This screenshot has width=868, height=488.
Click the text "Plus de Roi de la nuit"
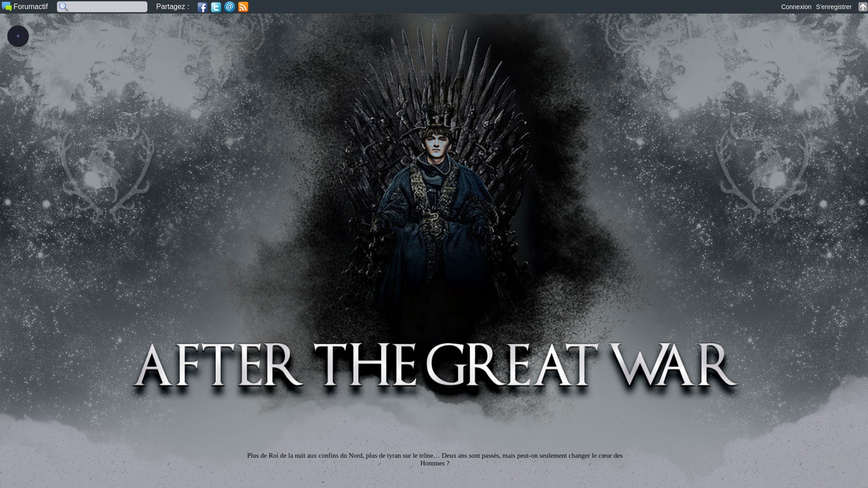click(x=276, y=455)
